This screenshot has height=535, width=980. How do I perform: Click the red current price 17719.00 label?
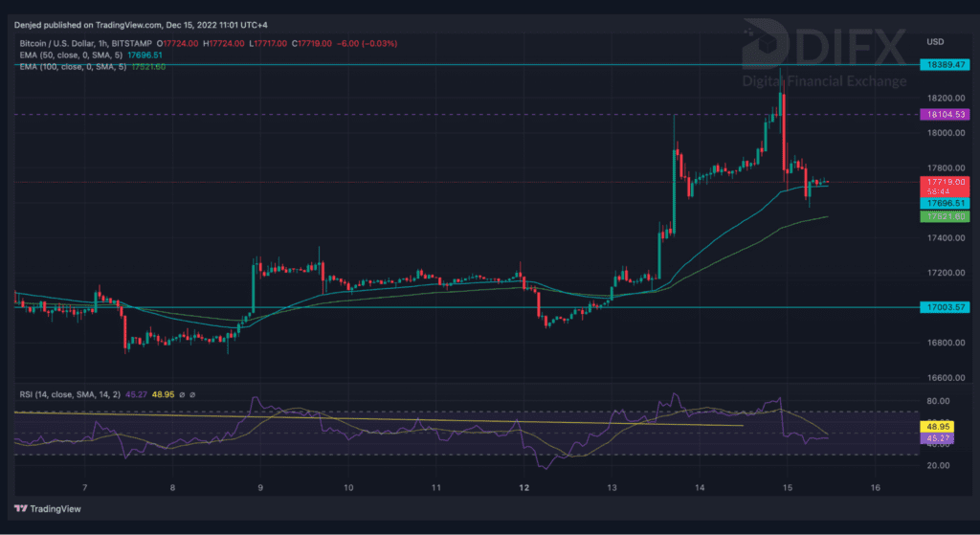(945, 182)
